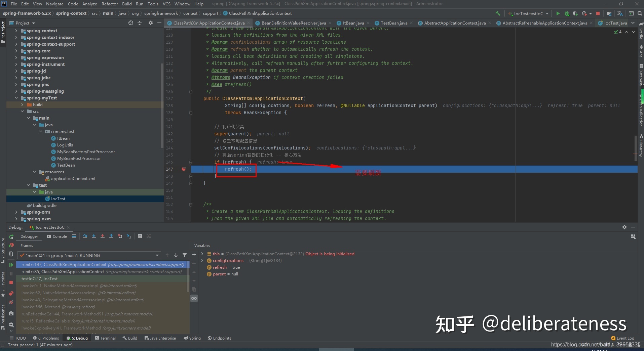Rerun IocTest.testIoC in debug panel
This screenshot has width=644, height=351.
[x=11, y=236]
